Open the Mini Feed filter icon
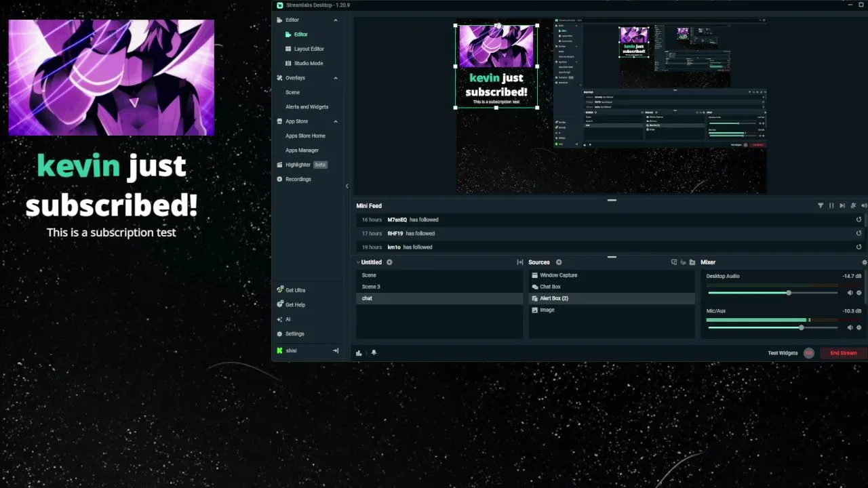 (821, 205)
